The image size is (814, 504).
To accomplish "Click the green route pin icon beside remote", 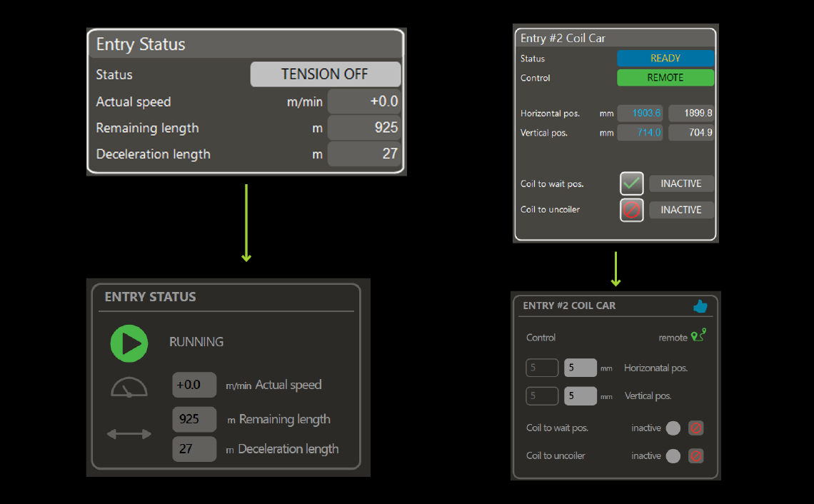I will 698,336.
